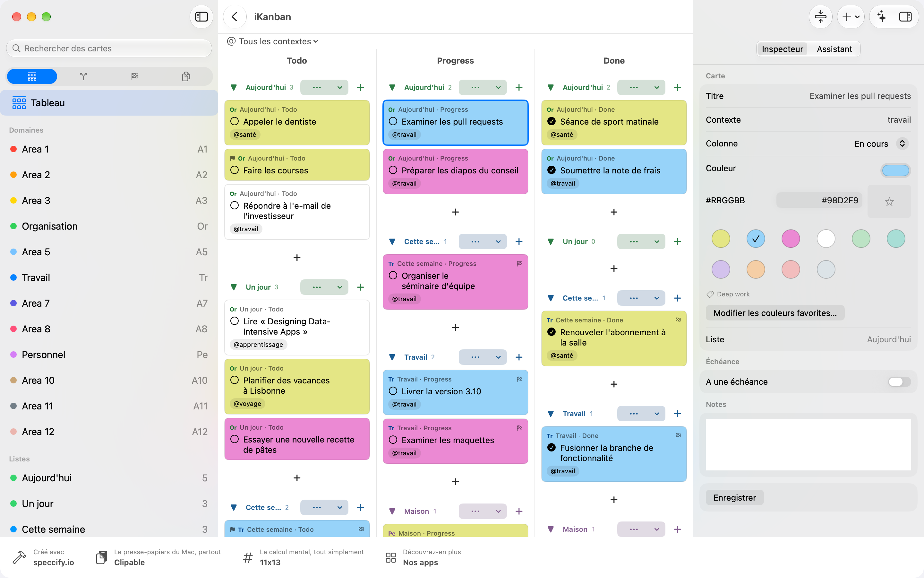Image resolution: width=924 pixels, height=578 pixels.
Task: Toggle the right inspector panel icon
Action: [905, 17]
